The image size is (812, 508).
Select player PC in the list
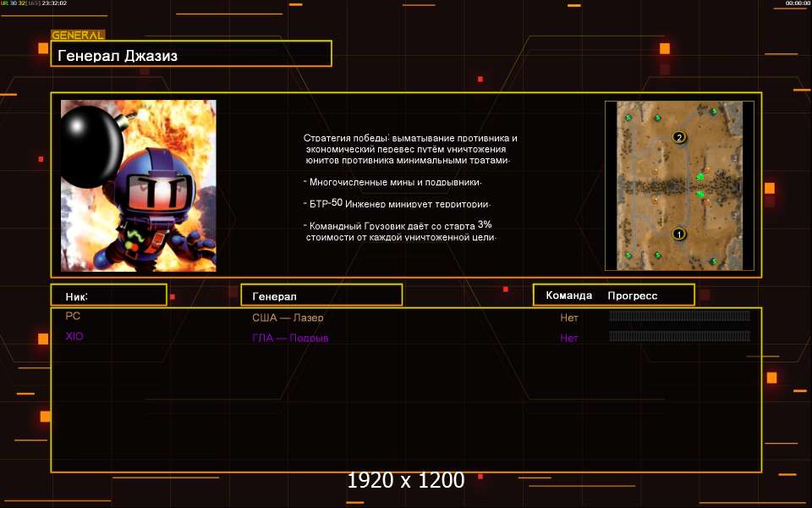point(73,316)
